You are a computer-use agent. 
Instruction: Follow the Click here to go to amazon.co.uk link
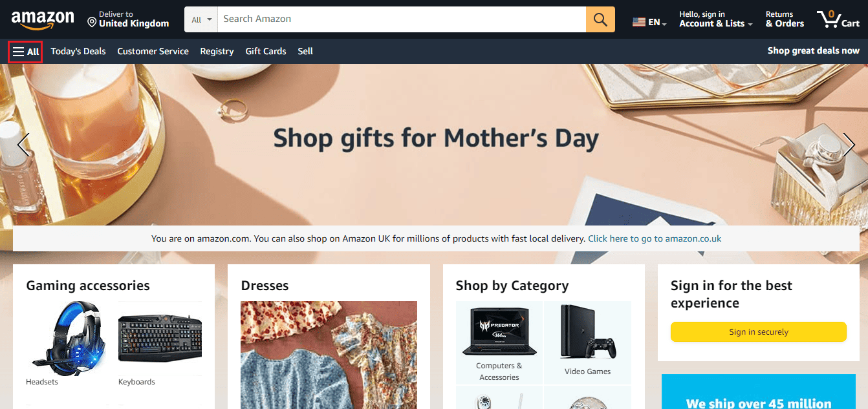coord(655,238)
